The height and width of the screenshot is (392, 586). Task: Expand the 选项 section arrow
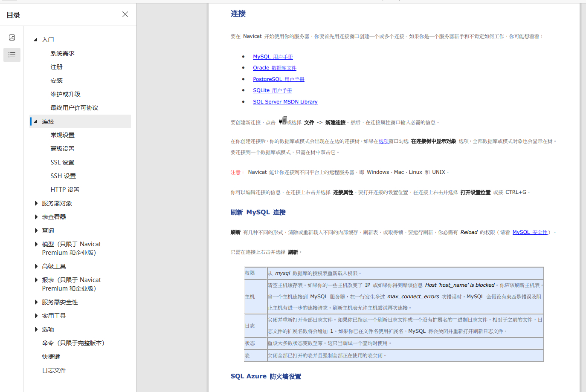36,329
